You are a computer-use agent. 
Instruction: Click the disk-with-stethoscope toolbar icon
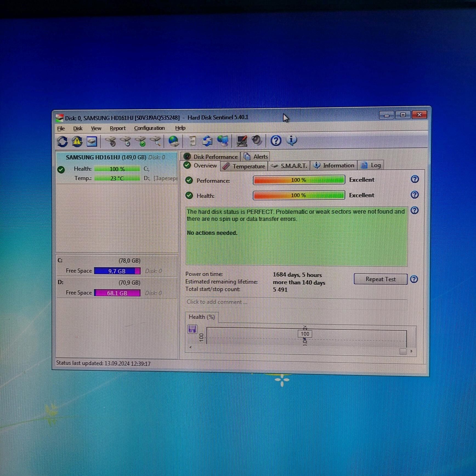(x=111, y=141)
